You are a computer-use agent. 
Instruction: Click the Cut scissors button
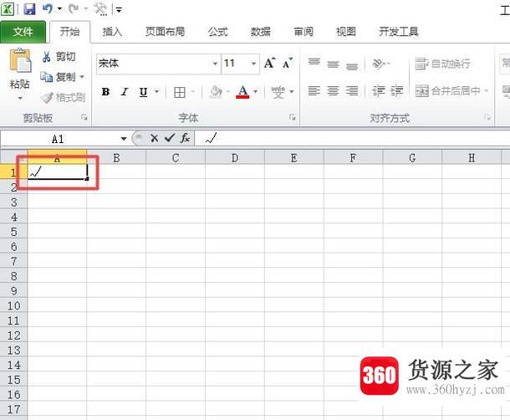(x=59, y=57)
